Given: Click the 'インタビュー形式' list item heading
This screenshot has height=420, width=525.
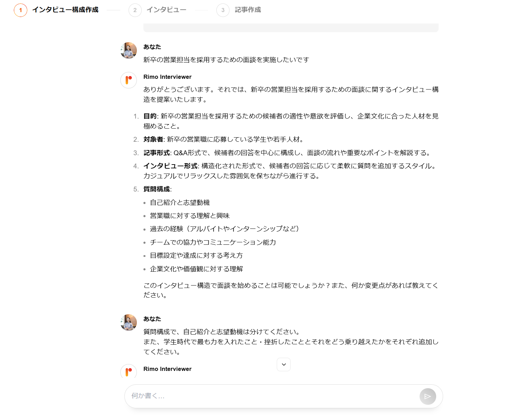Looking at the screenshot, I should 170,166.
